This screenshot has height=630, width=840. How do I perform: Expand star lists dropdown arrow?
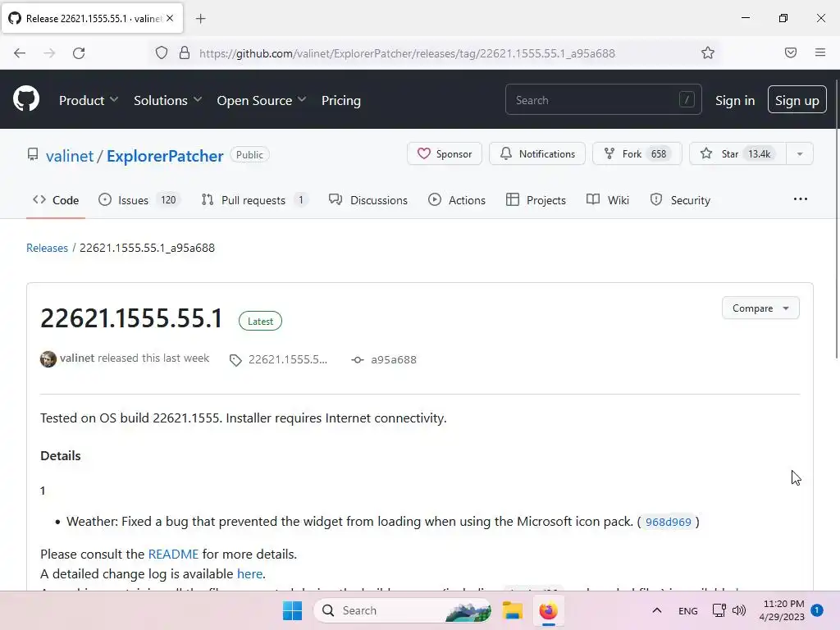800,153
